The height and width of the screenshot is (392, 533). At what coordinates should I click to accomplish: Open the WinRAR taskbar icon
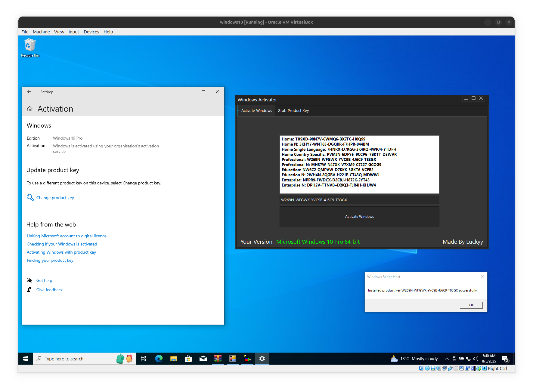click(218, 359)
